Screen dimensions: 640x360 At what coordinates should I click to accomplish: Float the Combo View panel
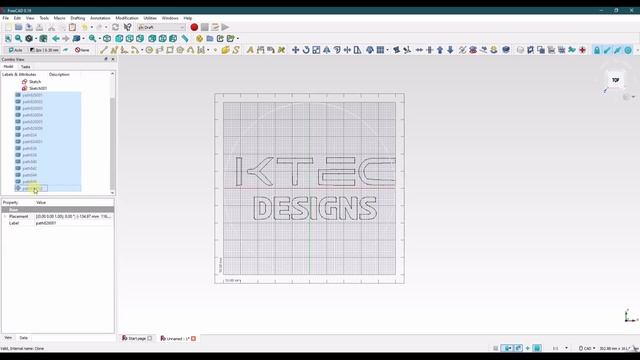(x=106, y=59)
